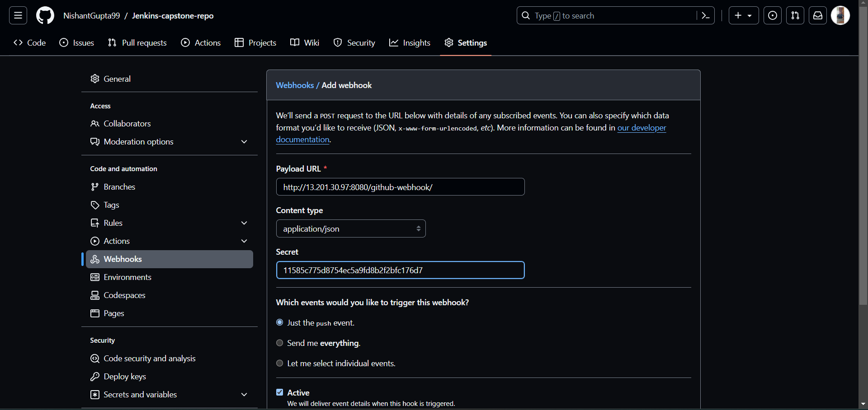Click into the Payload URL field
The image size is (868, 410).
coord(400,187)
